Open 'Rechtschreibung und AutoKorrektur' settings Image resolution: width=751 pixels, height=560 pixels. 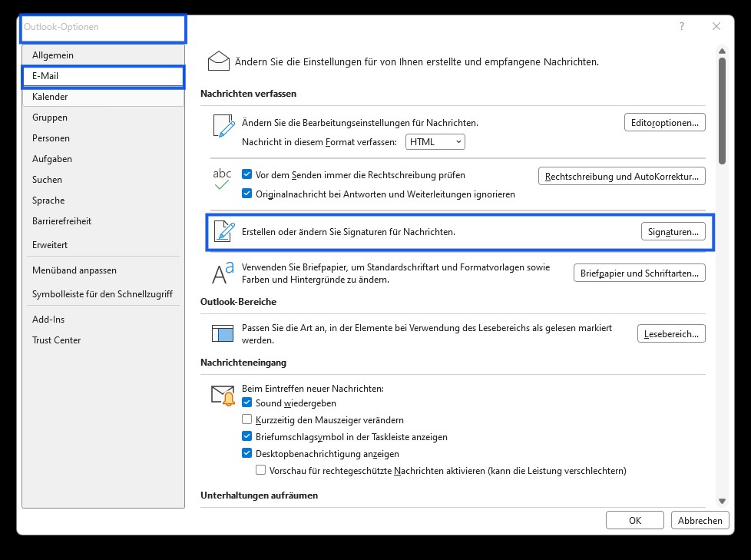click(622, 176)
